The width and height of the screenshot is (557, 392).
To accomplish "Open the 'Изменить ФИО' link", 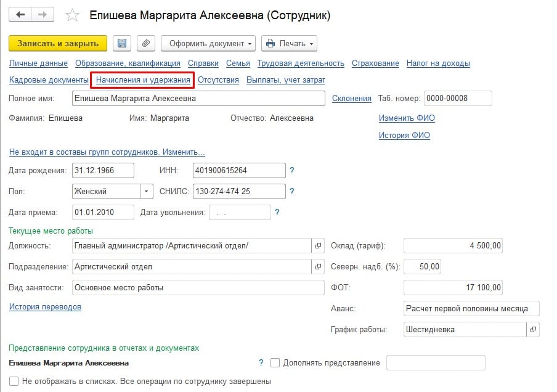I will pos(406,118).
